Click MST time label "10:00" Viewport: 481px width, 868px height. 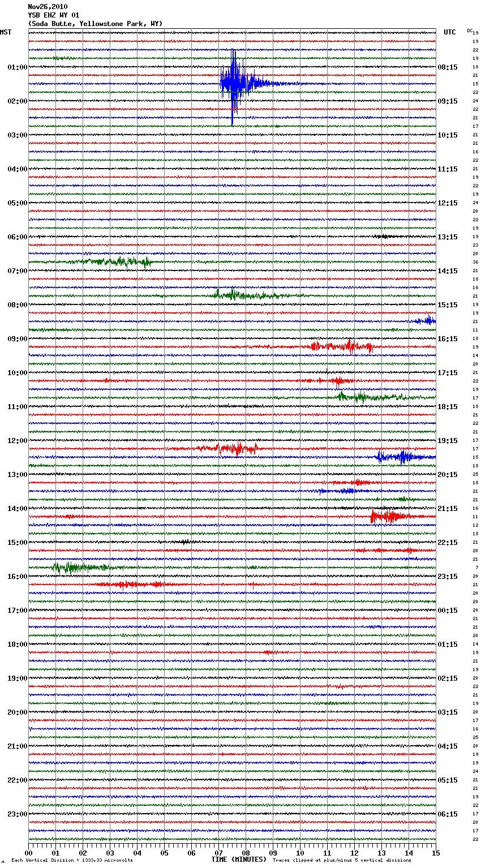[x=17, y=373]
